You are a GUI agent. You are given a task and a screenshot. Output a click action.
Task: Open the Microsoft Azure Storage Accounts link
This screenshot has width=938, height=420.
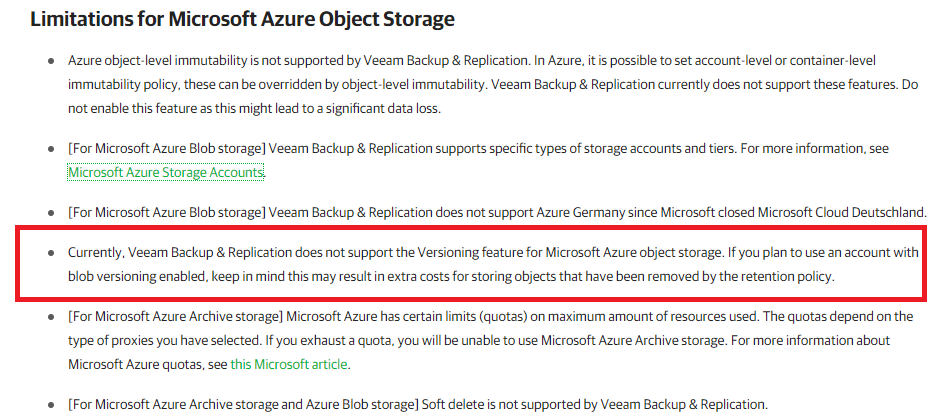(x=166, y=173)
